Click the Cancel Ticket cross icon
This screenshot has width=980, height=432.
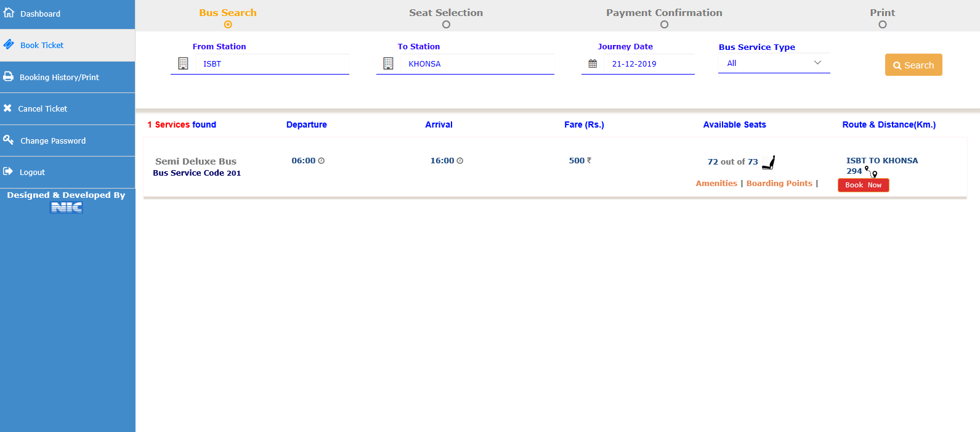[7, 108]
